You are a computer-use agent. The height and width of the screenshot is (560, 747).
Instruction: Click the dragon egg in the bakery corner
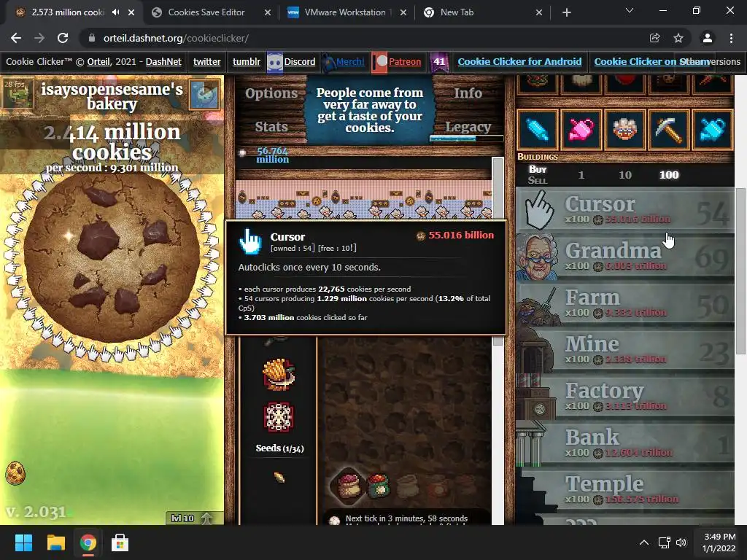coord(15,472)
